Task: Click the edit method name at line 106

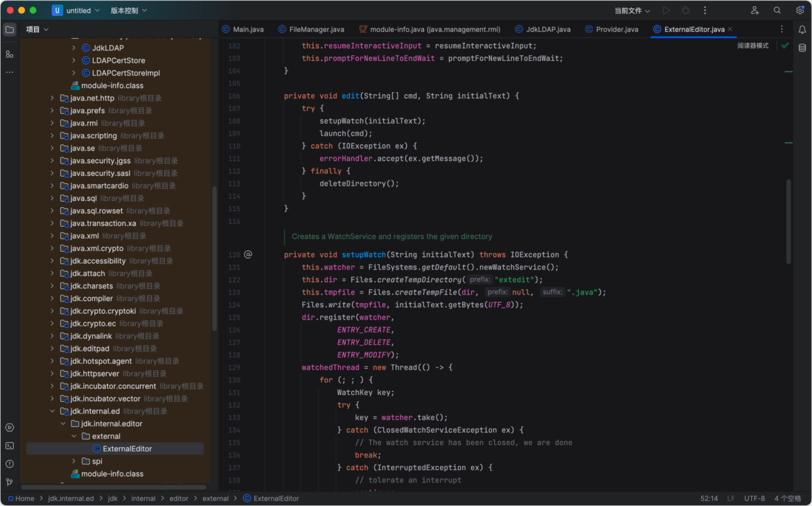Action: [x=351, y=96]
